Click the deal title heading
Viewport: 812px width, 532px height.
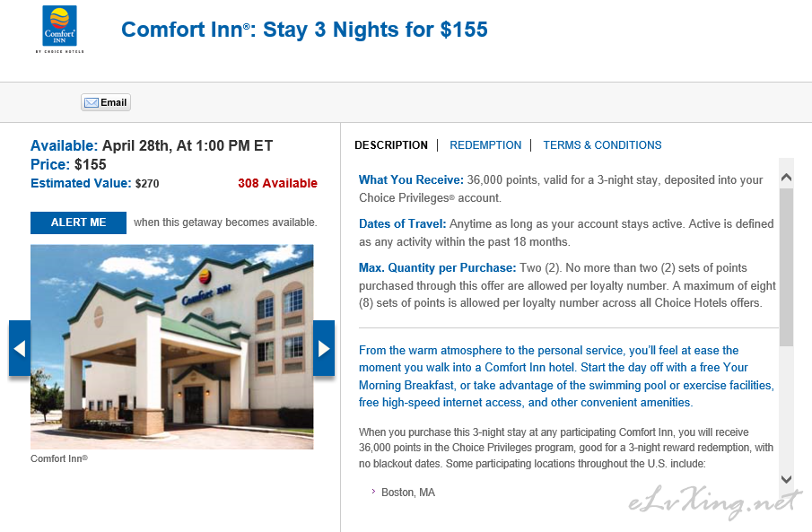coord(304,30)
